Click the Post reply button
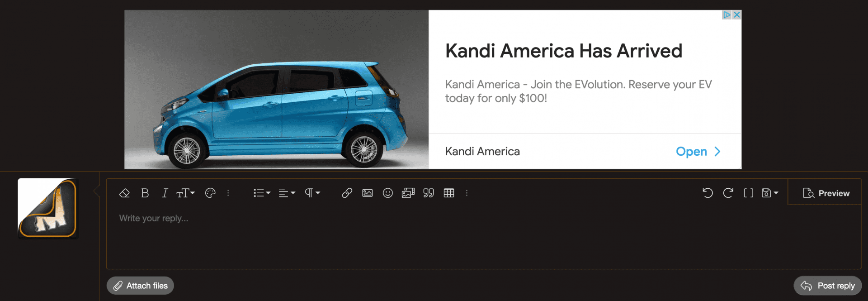This screenshot has height=301, width=868. [x=828, y=286]
